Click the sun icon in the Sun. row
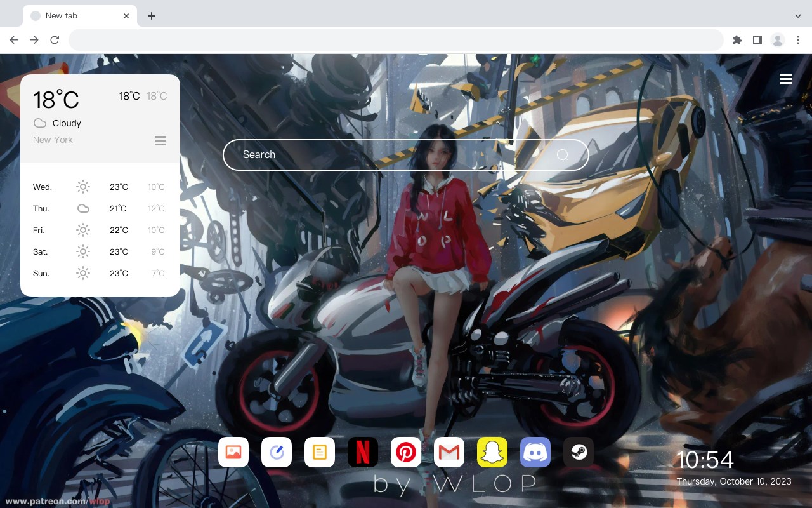812x508 pixels. [x=83, y=273]
